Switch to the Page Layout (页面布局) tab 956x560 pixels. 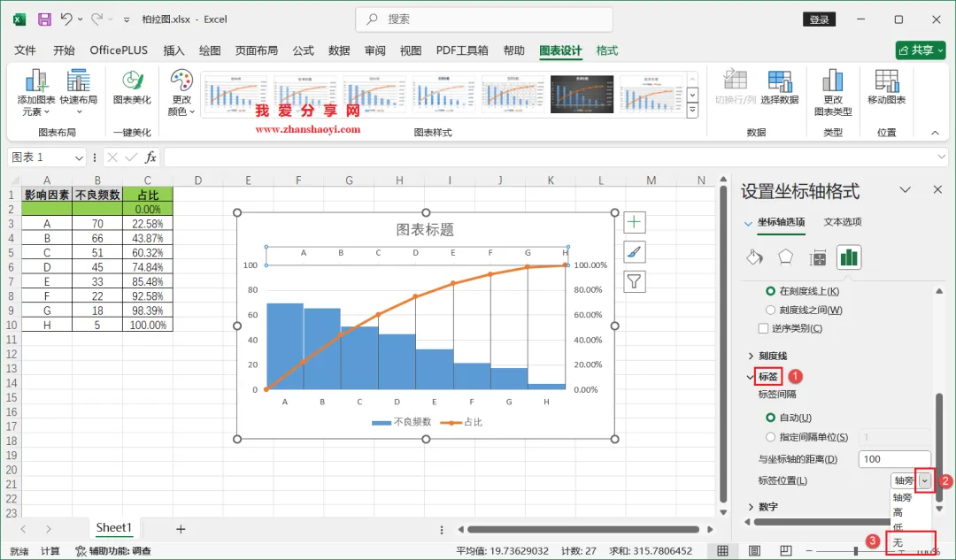pos(257,50)
